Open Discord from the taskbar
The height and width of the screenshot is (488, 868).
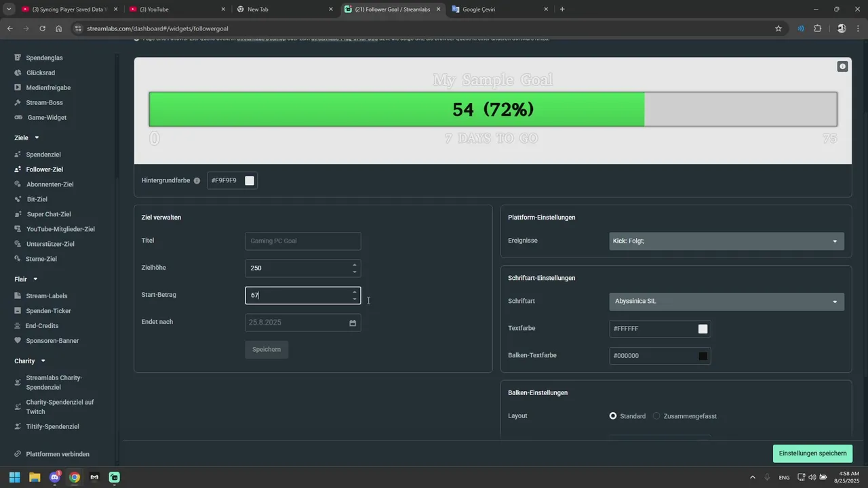pyautogui.click(x=55, y=477)
